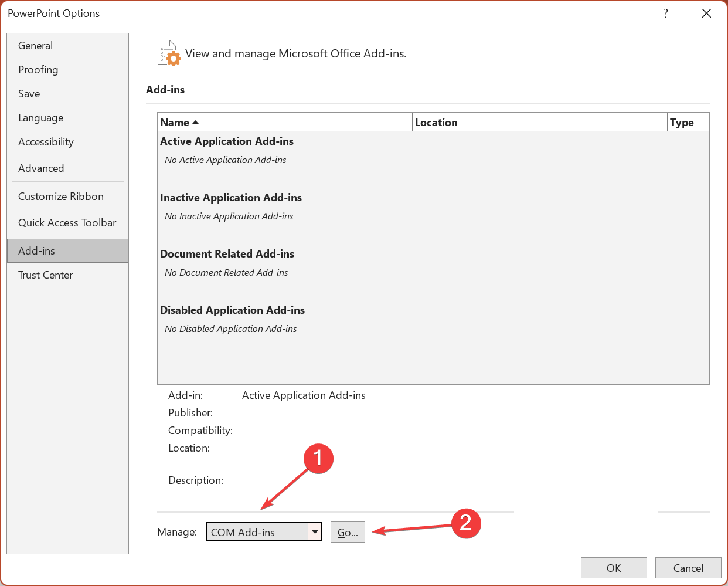Click 'No Active Application Add-ins' row
728x586 pixels.
226,160
